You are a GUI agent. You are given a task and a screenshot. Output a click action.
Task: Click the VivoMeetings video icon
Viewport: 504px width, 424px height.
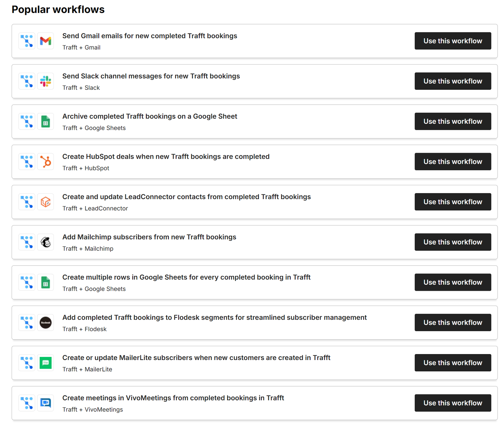coord(45,403)
